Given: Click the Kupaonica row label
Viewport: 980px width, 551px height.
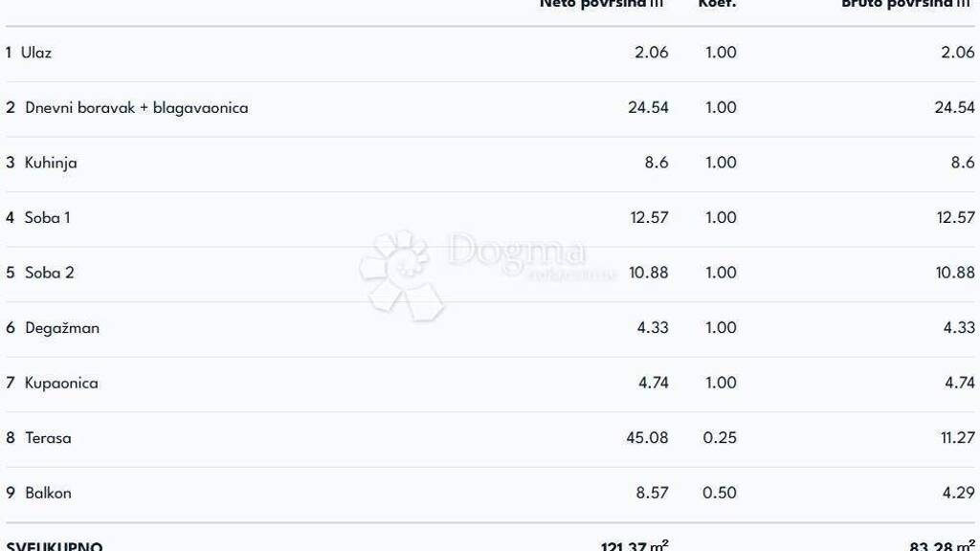Looking at the screenshot, I should click(61, 383).
